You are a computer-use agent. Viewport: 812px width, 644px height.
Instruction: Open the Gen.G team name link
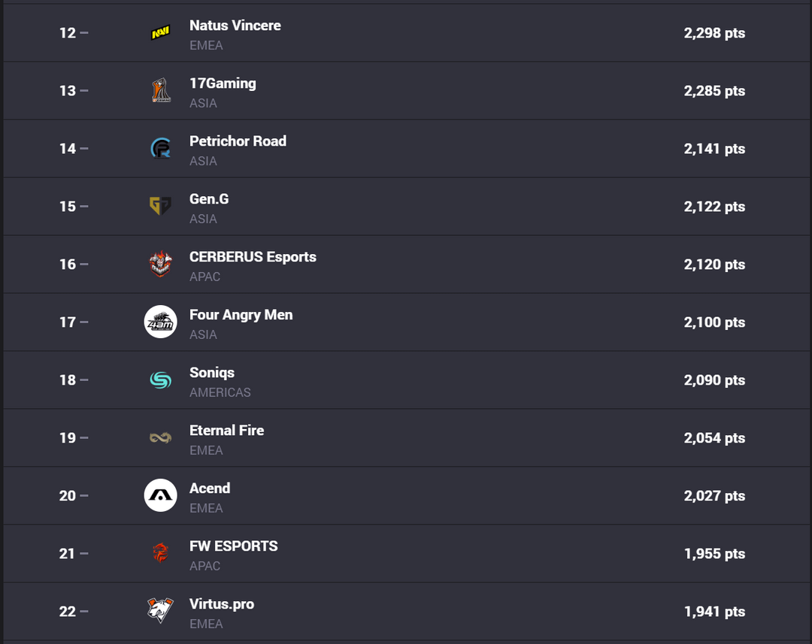click(209, 199)
